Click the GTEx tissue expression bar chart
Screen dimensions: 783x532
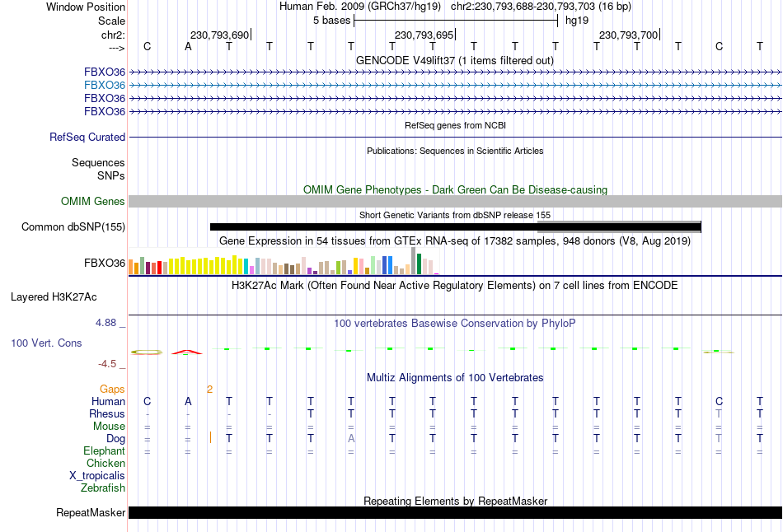tap(284, 261)
